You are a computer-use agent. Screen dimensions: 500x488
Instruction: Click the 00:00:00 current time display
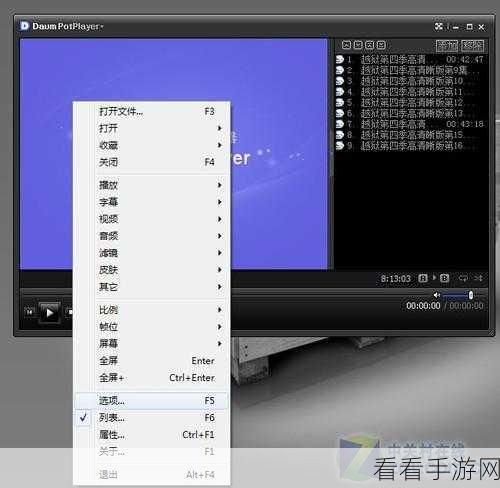point(423,306)
